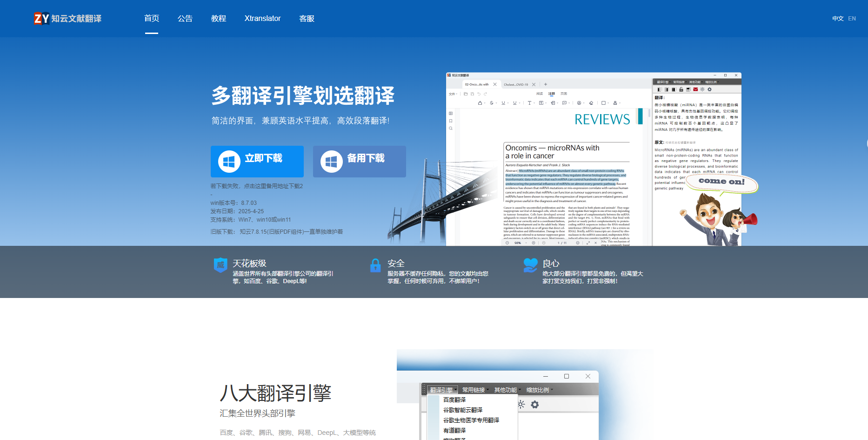Click the plus new-tab icon in hero preview
The height and width of the screenshot is (440, 868).
pos(546,84)
